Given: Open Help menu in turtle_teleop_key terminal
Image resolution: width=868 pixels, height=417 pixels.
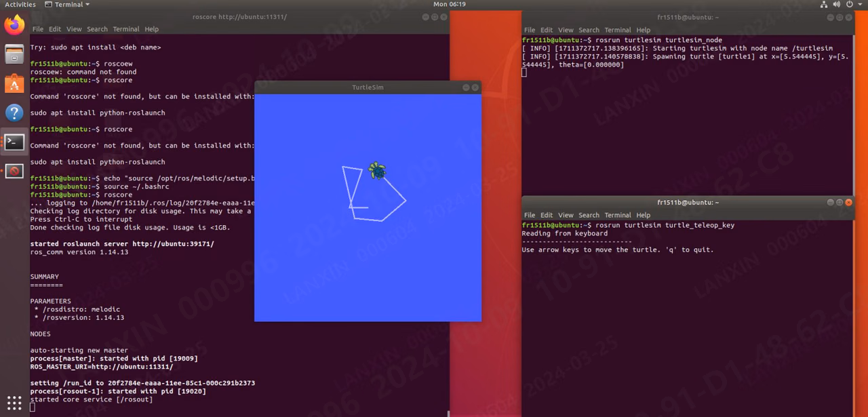Looking at the screenshot, I should [x=644, y=215].
